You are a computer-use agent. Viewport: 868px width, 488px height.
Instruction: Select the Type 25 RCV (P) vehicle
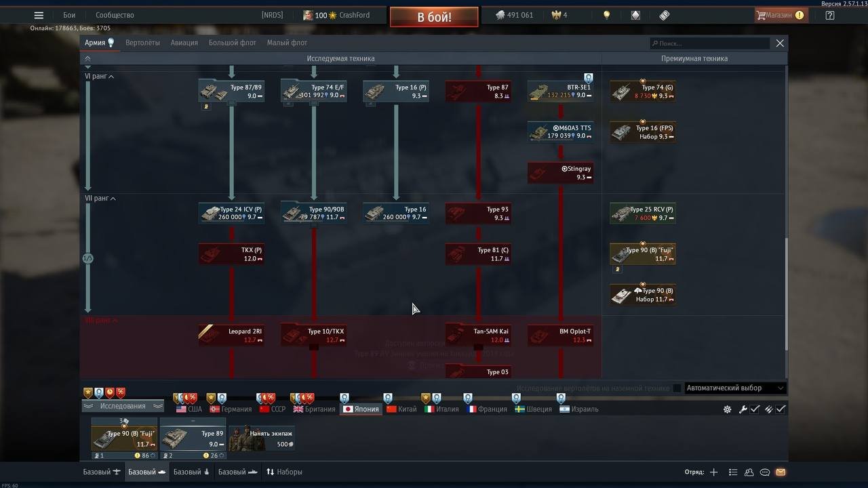point(643,213)
